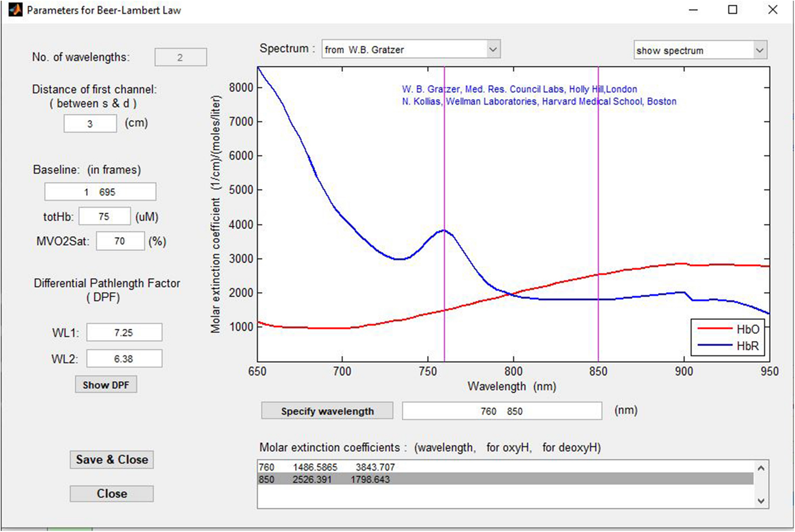Click the Specify wavelength button
Viewport: 795px width, 532px height.
[x=327, y=411]
